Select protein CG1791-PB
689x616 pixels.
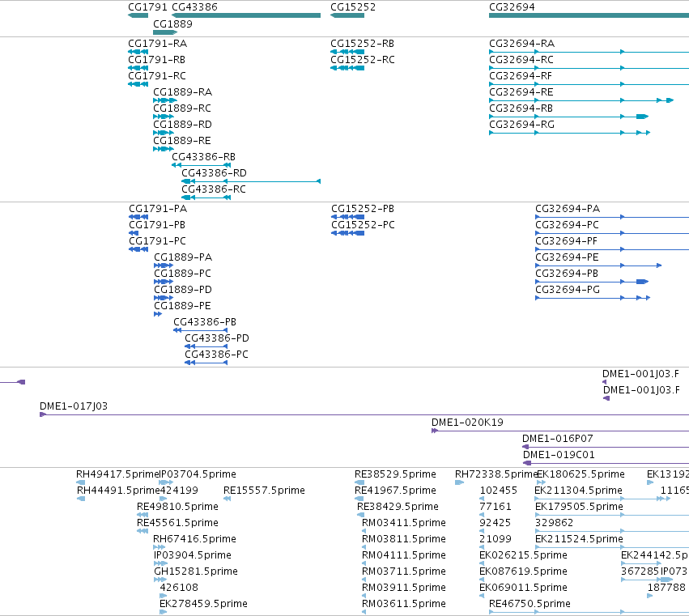(x=157, y=225)
